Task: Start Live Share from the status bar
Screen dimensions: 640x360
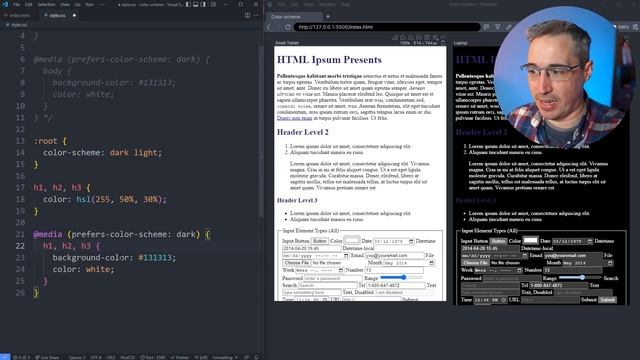Action: click(47, 357)
